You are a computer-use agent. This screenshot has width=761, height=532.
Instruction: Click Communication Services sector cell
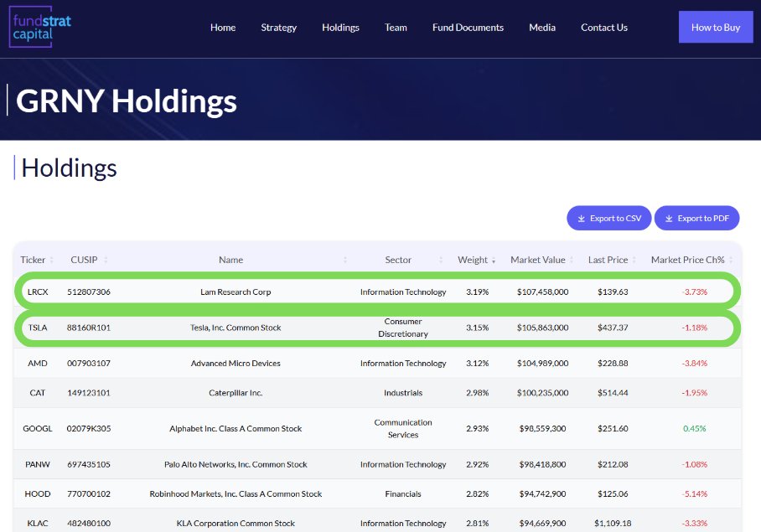[403, 429]
